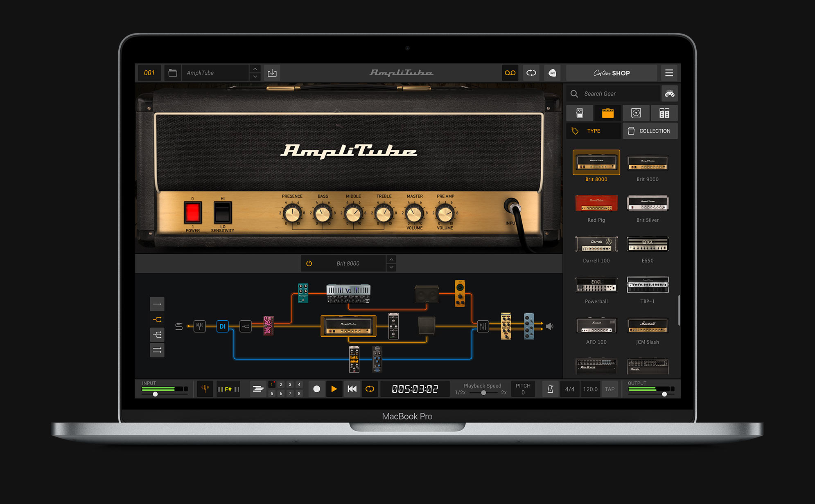Viewport: 815px width, 504px height.
Task: Step to next preset with down arrow
Action: coord(255,77)
